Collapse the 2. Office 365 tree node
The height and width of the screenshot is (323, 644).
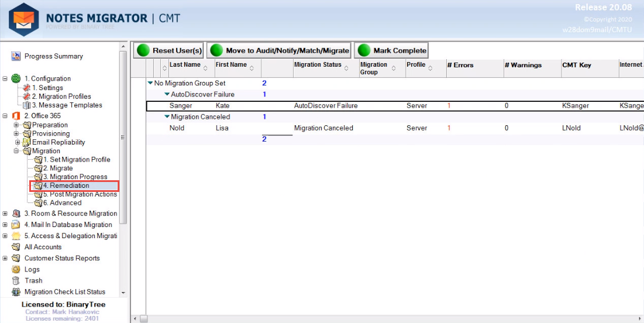coord(5,116)
